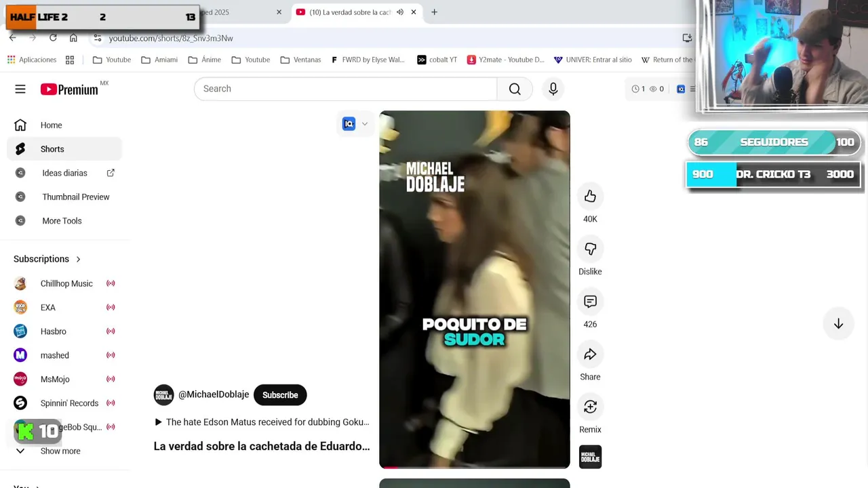This screenshot has height=488, width=868.
Task: Subscribe to MichaelDoblaje
Action: (x=280, y=395)
